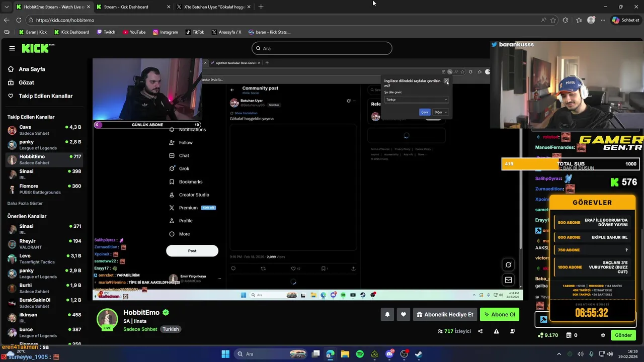Open Spotify from the taskbar
Viewport: 644px width, 362px height.
[x=360, y=354]
